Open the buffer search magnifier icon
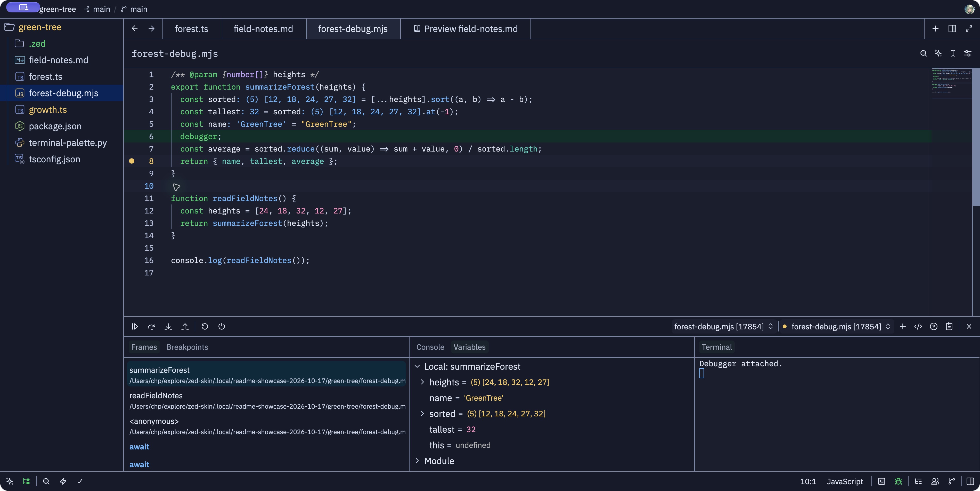Image resolution: width=980 pixels, height=491 pixels. pyautogui.click(x=923, y=53)
